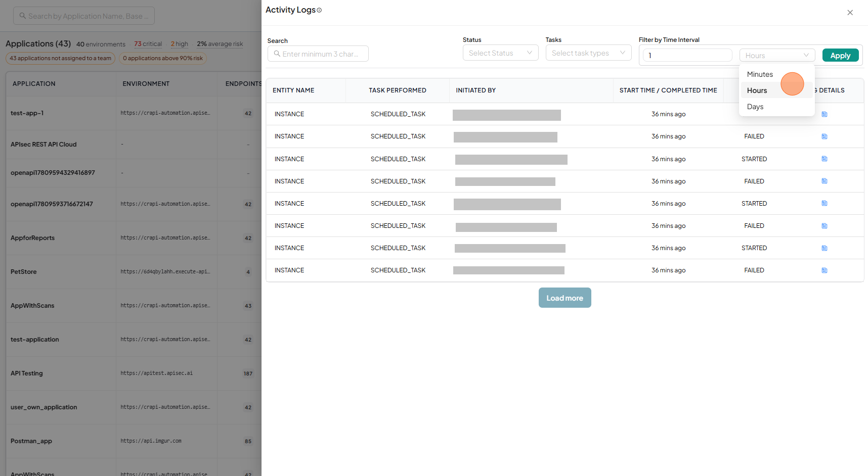Open the Select Status dropdown
This screenshot has width=868, height=476.
500,53
